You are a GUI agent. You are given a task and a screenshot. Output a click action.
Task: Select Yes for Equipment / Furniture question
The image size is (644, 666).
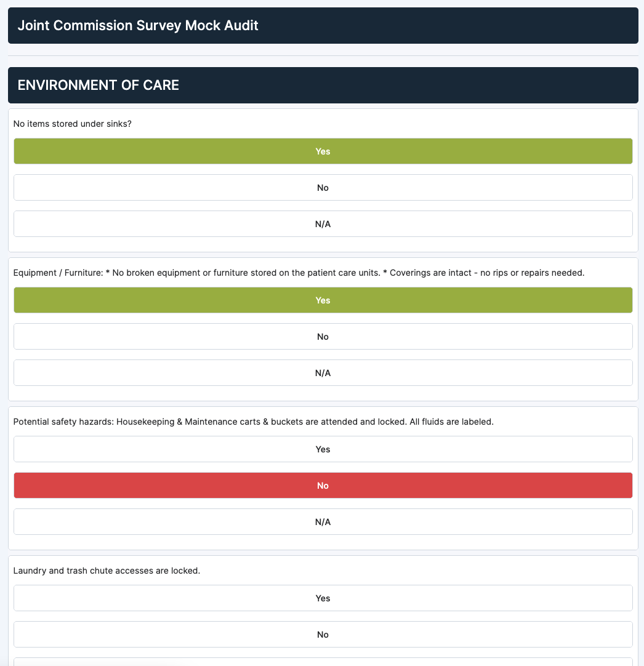(x=323, y=300)
